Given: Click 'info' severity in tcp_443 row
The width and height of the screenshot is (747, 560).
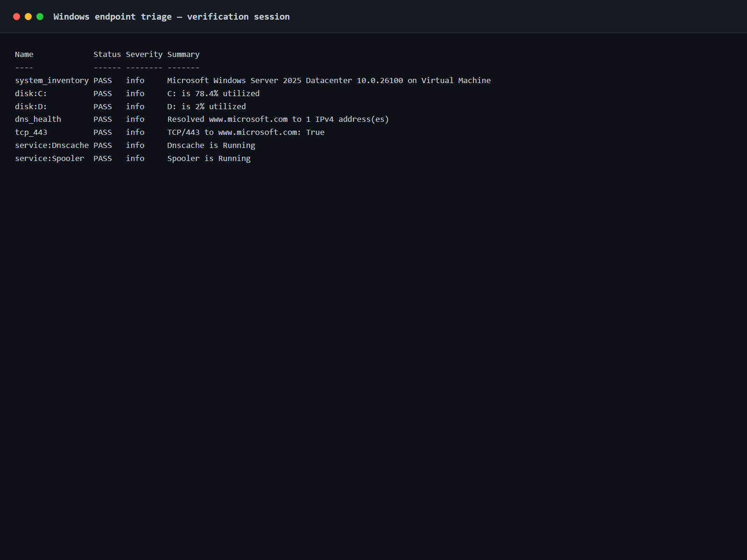Looking at the screenshot, I should 135,133.
